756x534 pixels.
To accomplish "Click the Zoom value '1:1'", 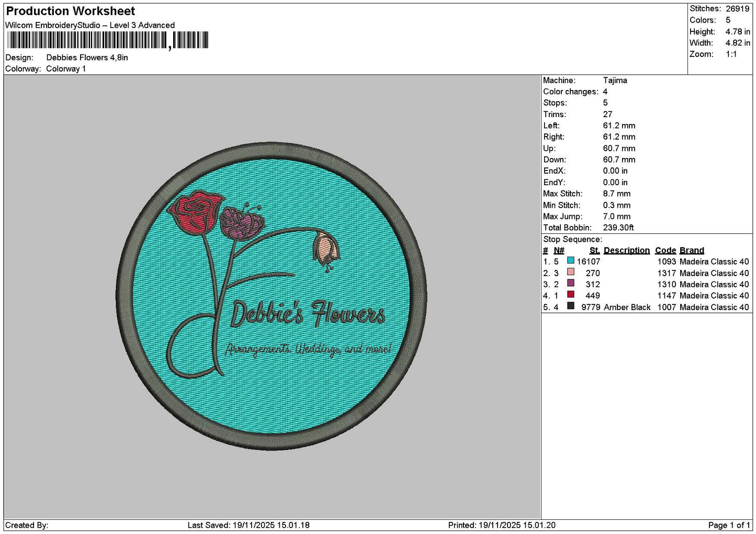I will 731,54.
